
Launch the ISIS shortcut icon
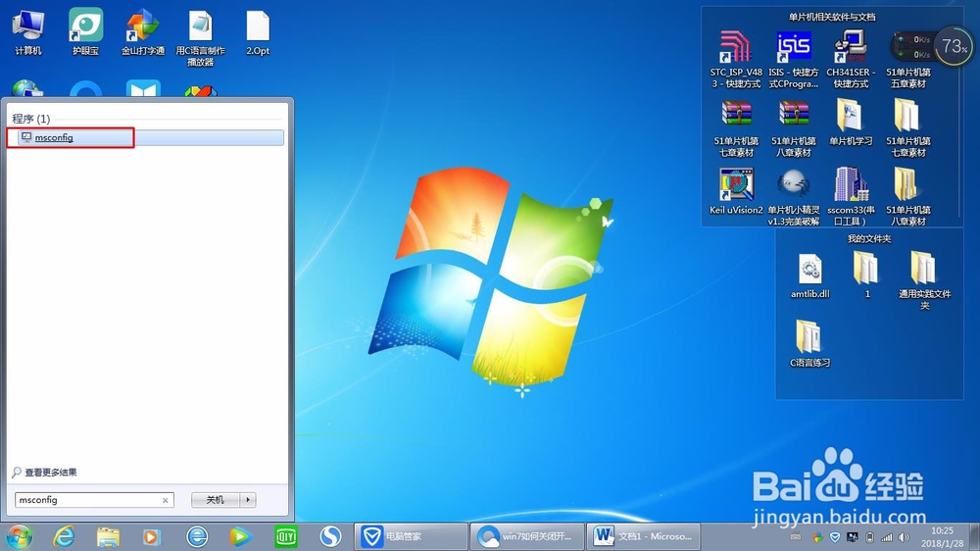point(794,60)
